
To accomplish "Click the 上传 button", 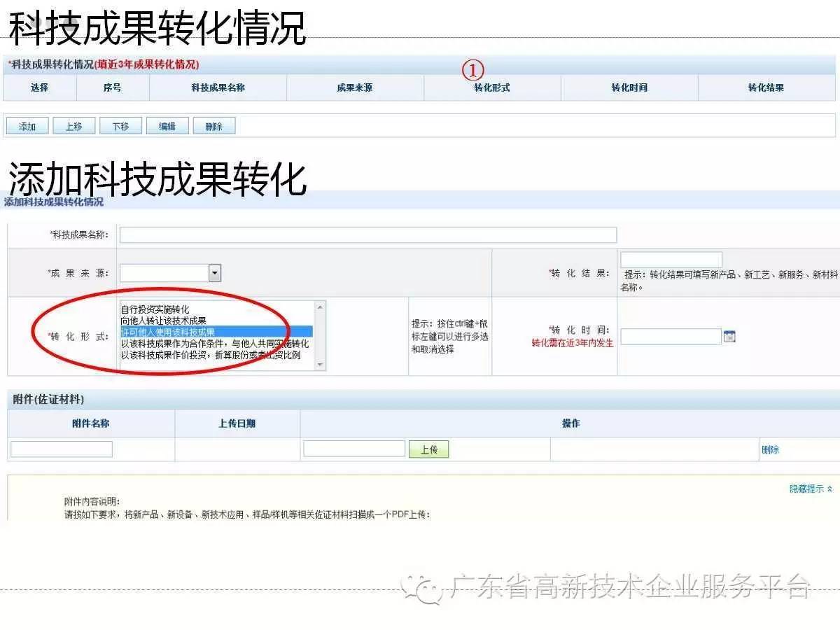I will click(x=428, y=449).
